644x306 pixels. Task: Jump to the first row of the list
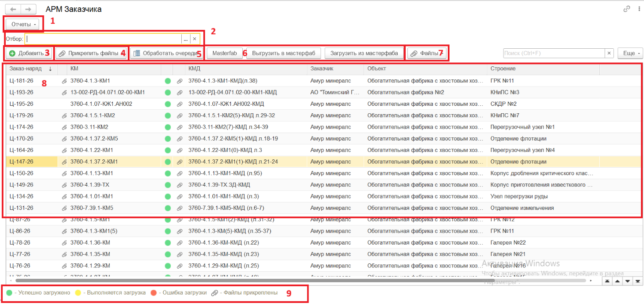pos(607,281)
